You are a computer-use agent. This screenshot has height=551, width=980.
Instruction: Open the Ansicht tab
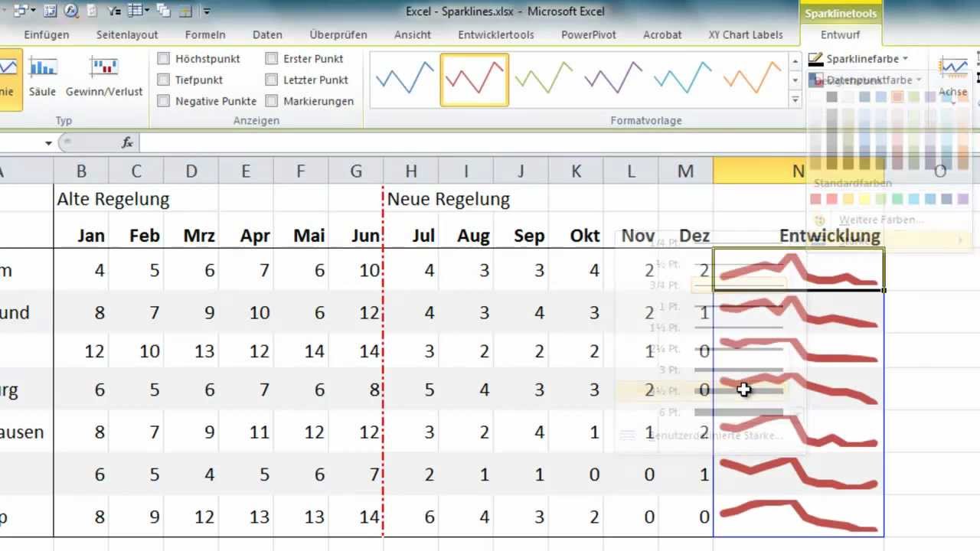click(x=413, y=34)
